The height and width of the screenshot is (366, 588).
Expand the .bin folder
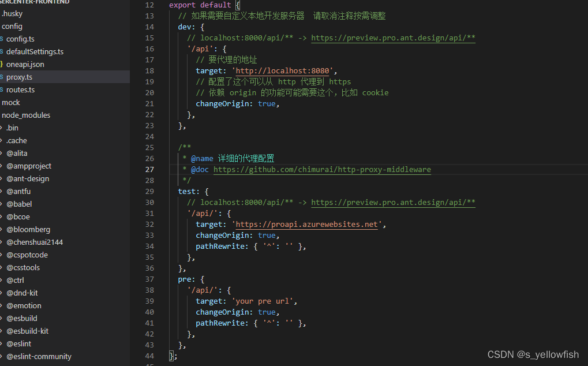[12, 128]
